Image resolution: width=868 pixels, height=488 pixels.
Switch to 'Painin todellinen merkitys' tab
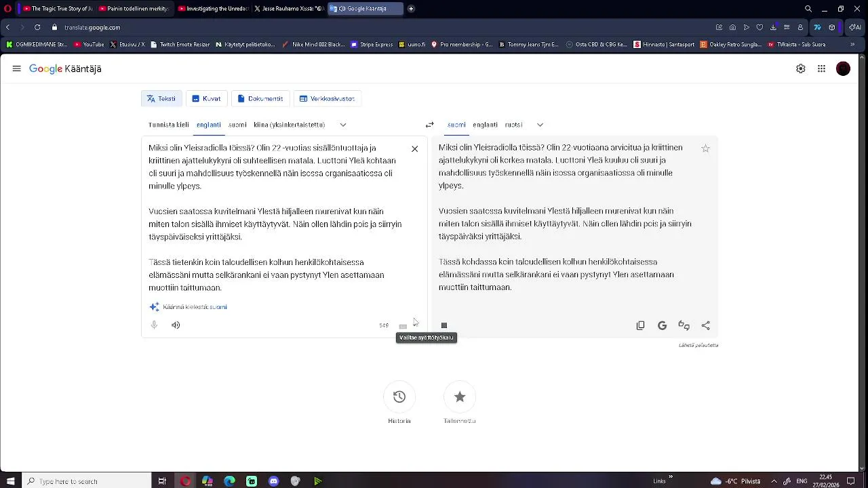click(133, 9)
